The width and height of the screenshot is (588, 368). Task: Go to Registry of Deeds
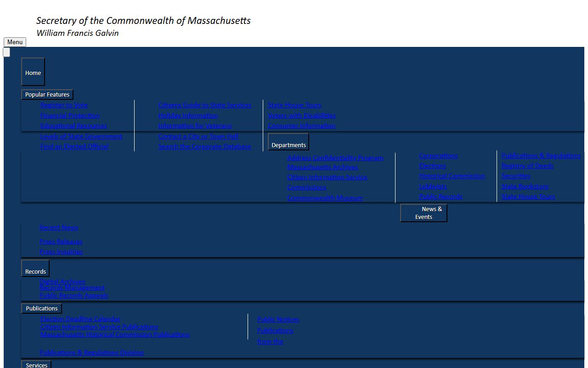point(527,166)
